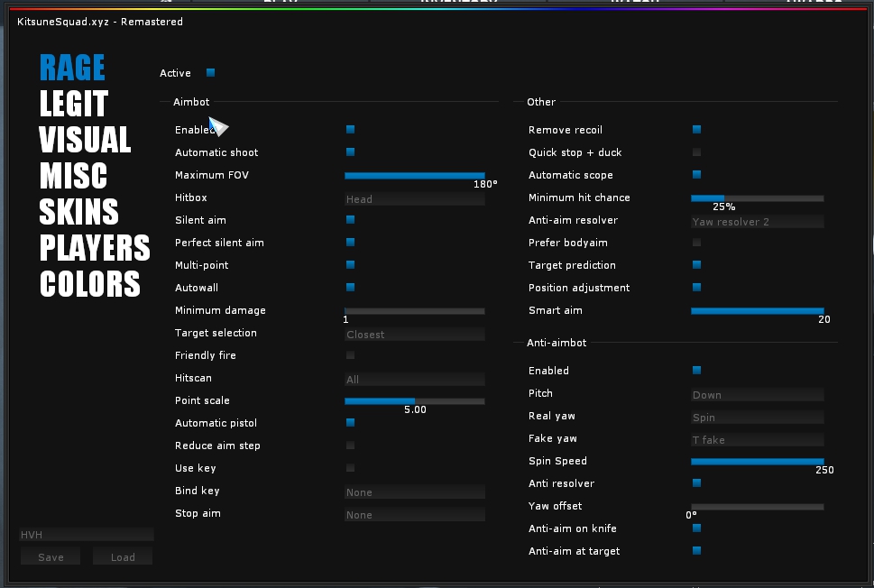
Task: Click the HVH config name field
Action: 86,535
